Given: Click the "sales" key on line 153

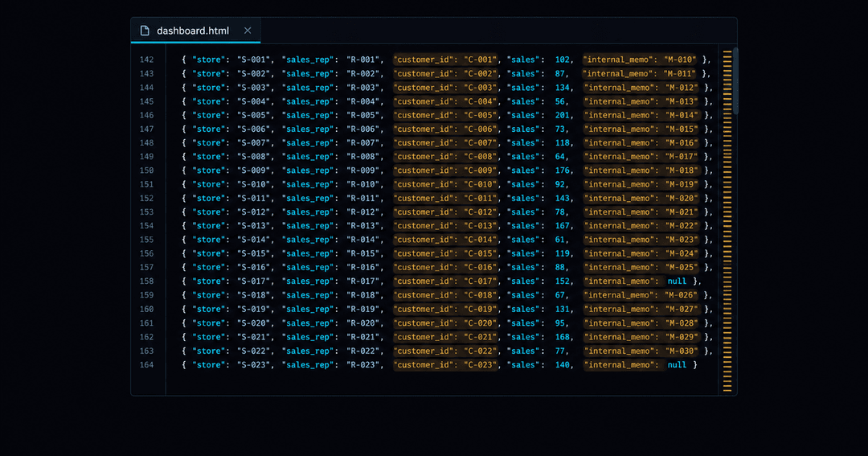Looking at the screenshot, I should tap(523, 212).
